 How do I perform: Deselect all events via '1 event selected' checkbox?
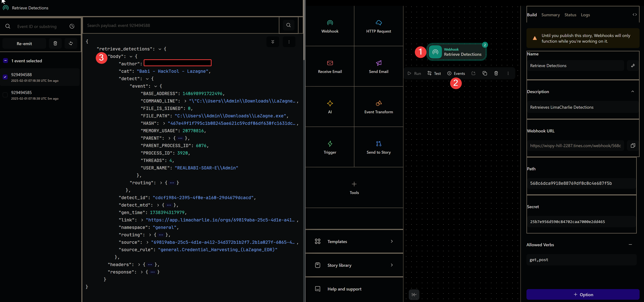tap(5, 61)
